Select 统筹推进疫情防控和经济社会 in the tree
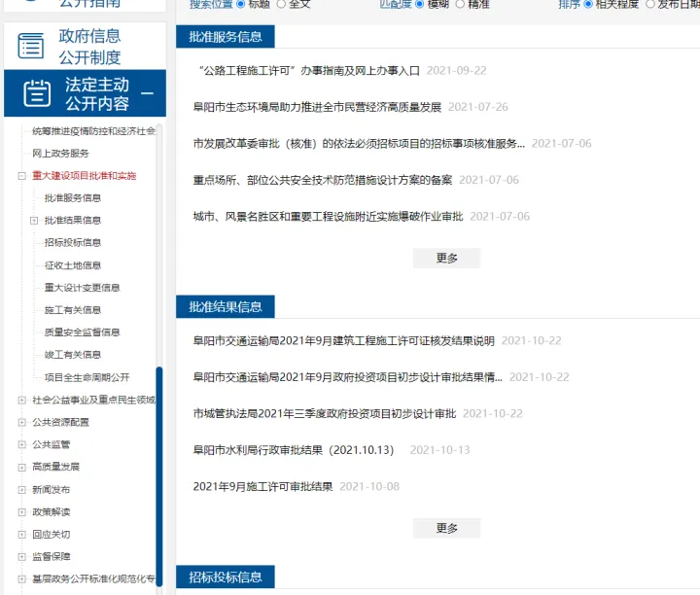Image resolution: width=700 pixels, height=595 pixels. point(93,131)
